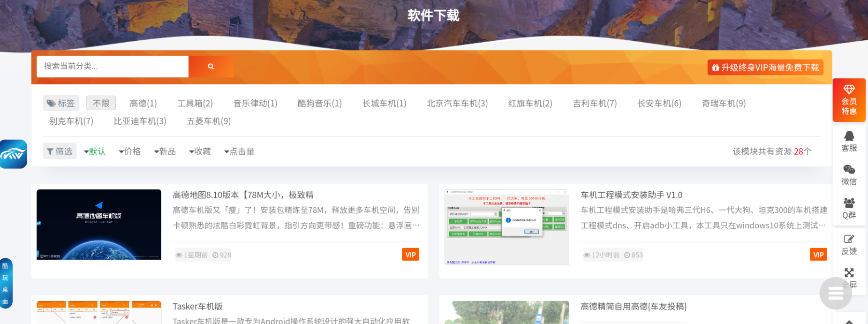Click the 筛选 filter funnel label
The height and width of the screenshot is (324, 868).
(60, 151)
